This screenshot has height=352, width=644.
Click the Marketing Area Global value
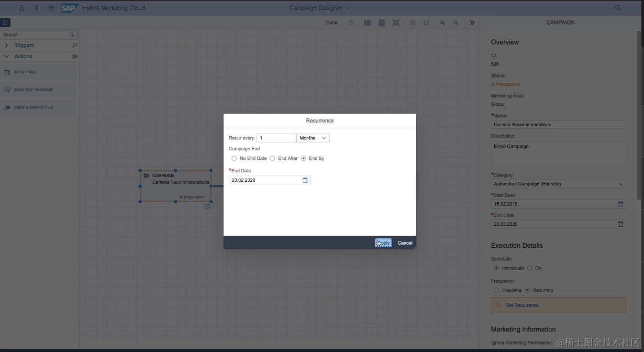click(498, 104)
